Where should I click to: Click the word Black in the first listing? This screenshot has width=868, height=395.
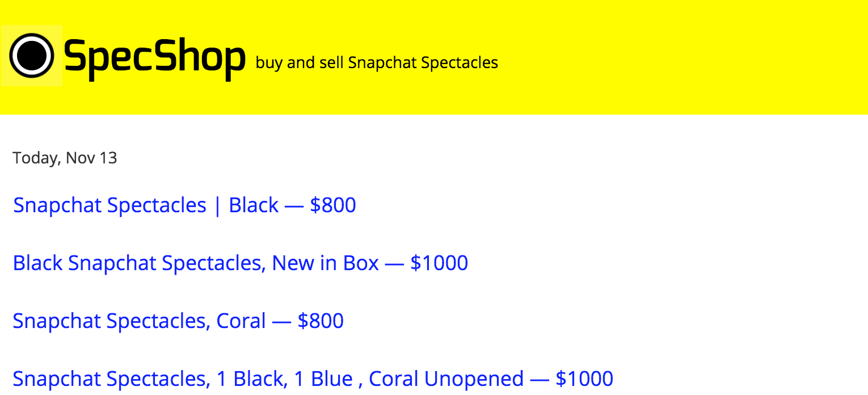pos(254,205)
